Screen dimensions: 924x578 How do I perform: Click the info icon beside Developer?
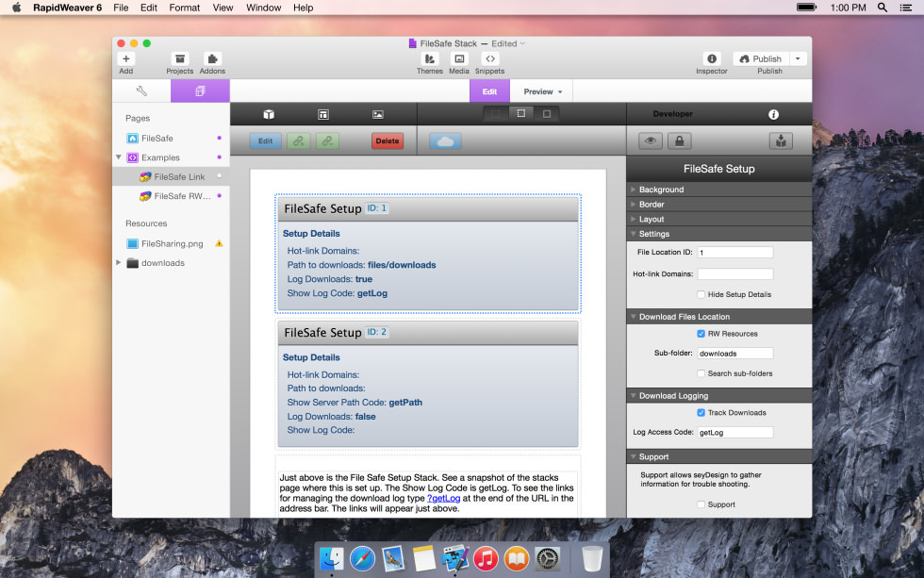(773, 114)
